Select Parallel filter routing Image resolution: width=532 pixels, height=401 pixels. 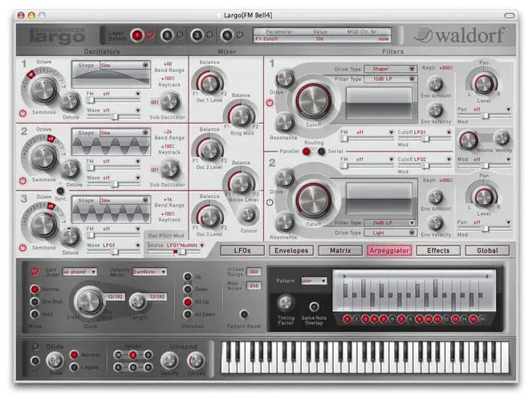(x=306, y=150)
